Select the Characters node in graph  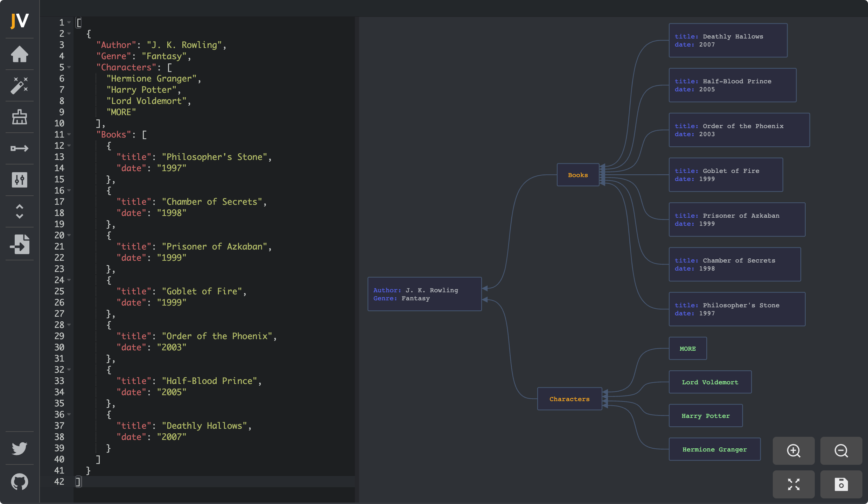pyautogui.click(x=569, y=399)
